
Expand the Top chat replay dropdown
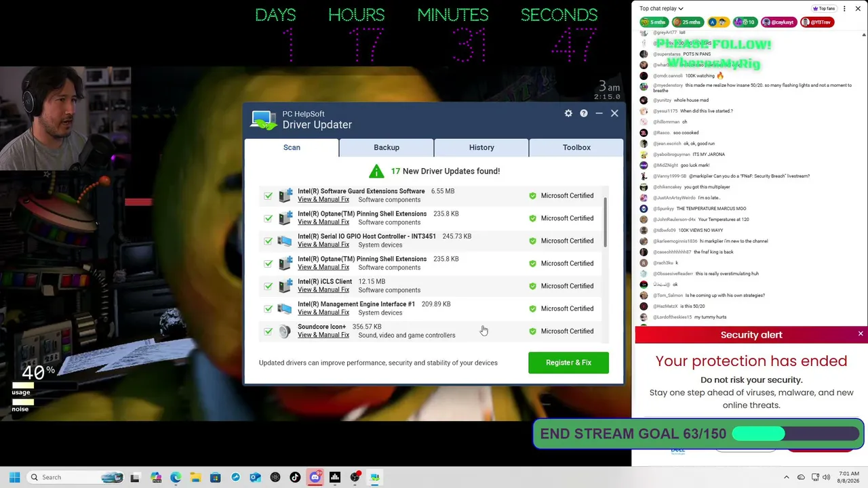[x=661, y=9]
